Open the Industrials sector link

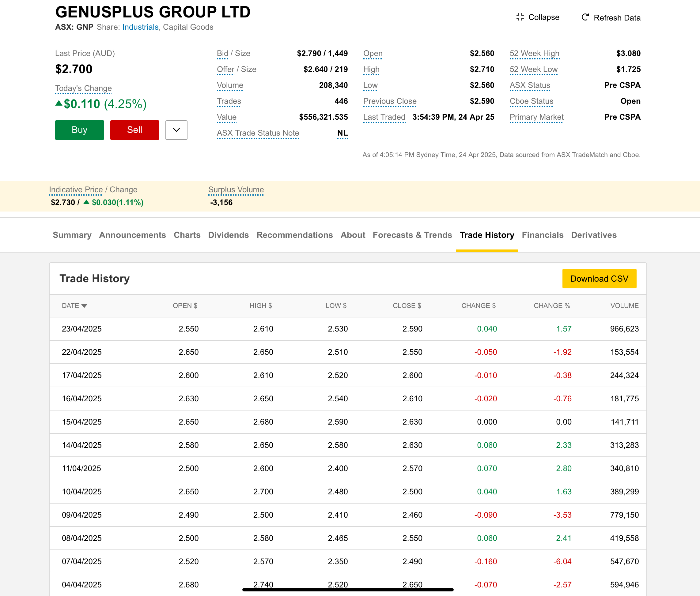point(140,27)
